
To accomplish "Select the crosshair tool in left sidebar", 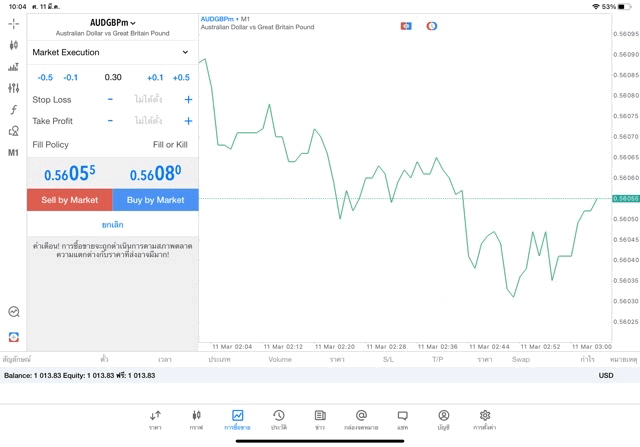I will pos(13,23).
